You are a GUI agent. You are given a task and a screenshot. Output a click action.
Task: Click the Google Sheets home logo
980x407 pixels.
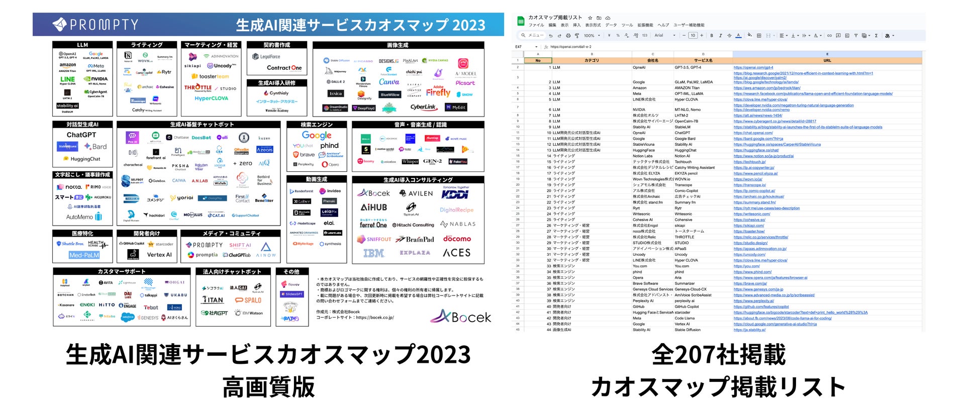click(521, 21)
